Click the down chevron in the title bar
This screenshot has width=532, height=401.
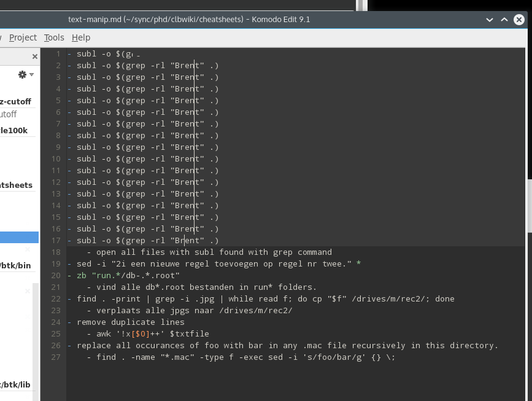point(489,19)
